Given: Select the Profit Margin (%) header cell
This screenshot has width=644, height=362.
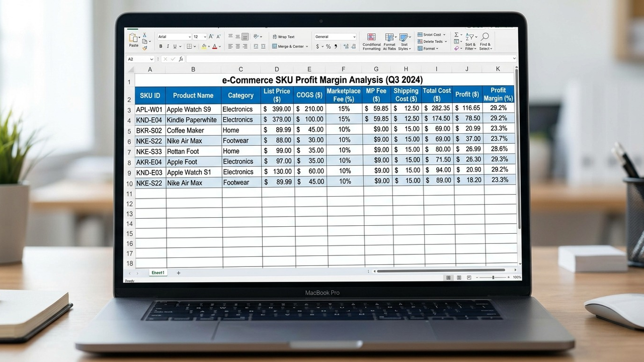Looking at the screenshot, I should click(x=498, y=95).
